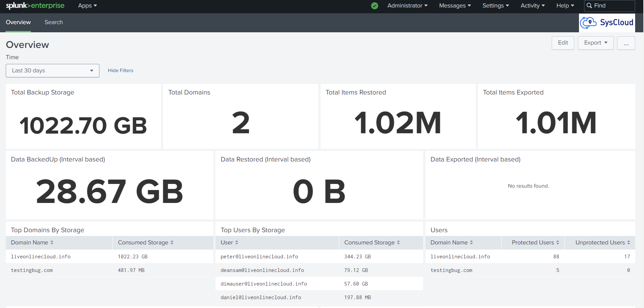Open the Messages dropdown
This screenshot has height=308, width=644.
[455, 6]
